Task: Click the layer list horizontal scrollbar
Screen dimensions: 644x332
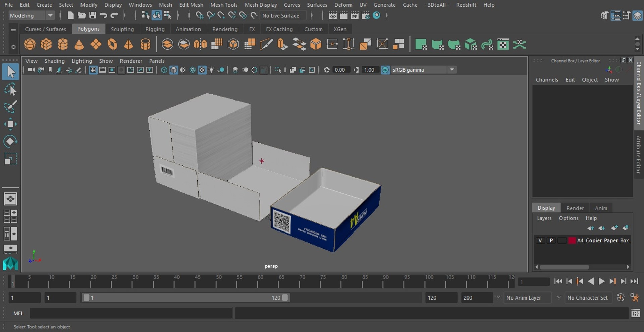Action: (564, 267)
